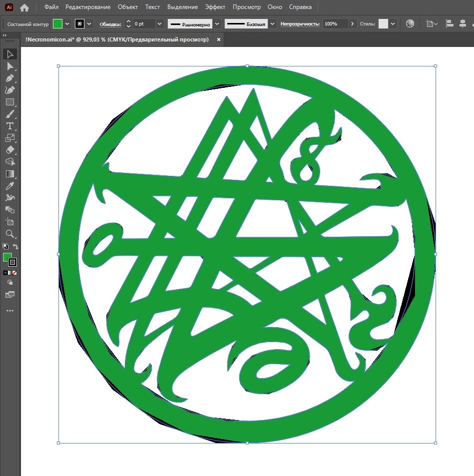Go to Home screen icon
Viewport: 474px width, 476px height.
[24, 7]
